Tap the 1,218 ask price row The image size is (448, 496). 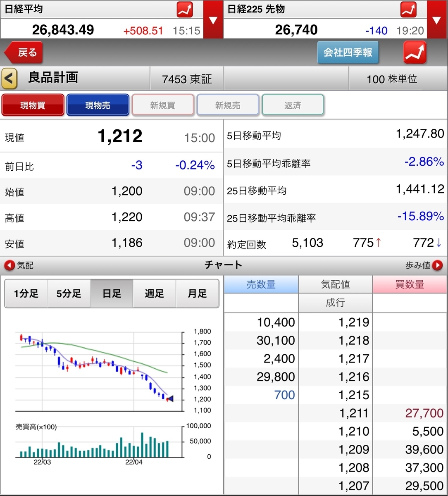point(335,341)
